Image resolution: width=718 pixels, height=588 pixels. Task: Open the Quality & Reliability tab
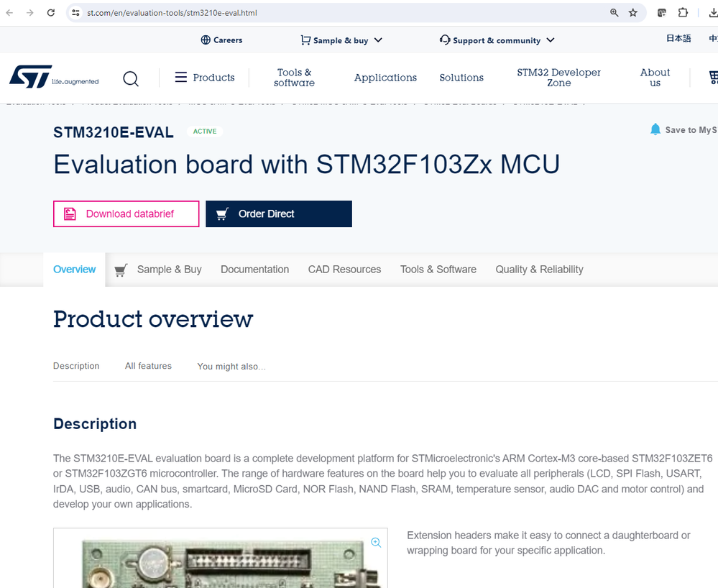[x=540, y=270]
